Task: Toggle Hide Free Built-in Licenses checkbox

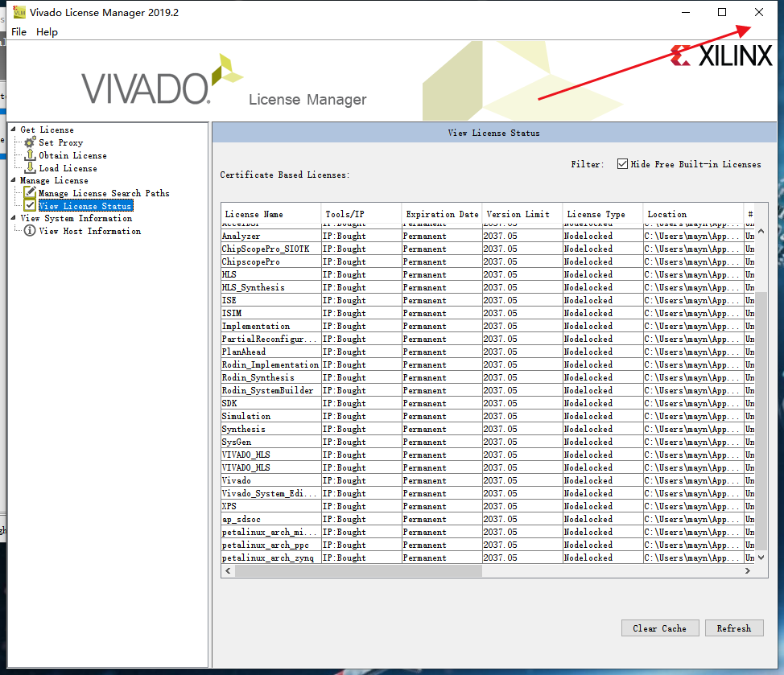Action: click(x=622, y=164)
